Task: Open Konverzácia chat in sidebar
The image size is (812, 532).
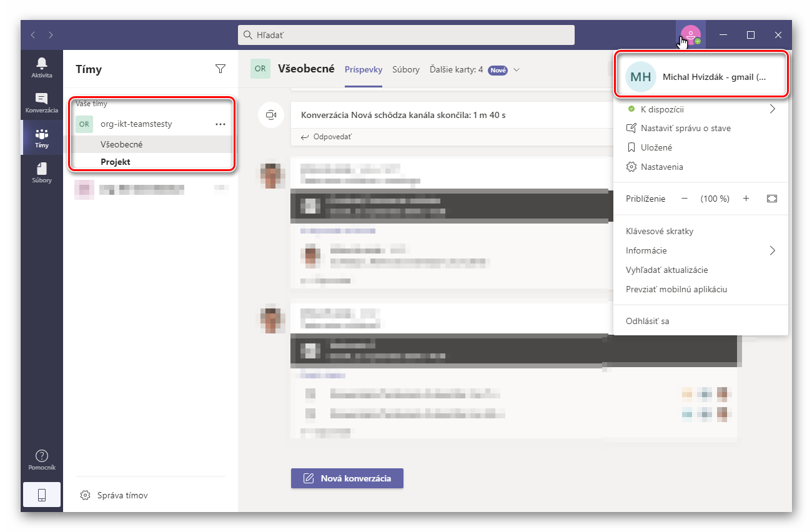Action: (42, 102)
